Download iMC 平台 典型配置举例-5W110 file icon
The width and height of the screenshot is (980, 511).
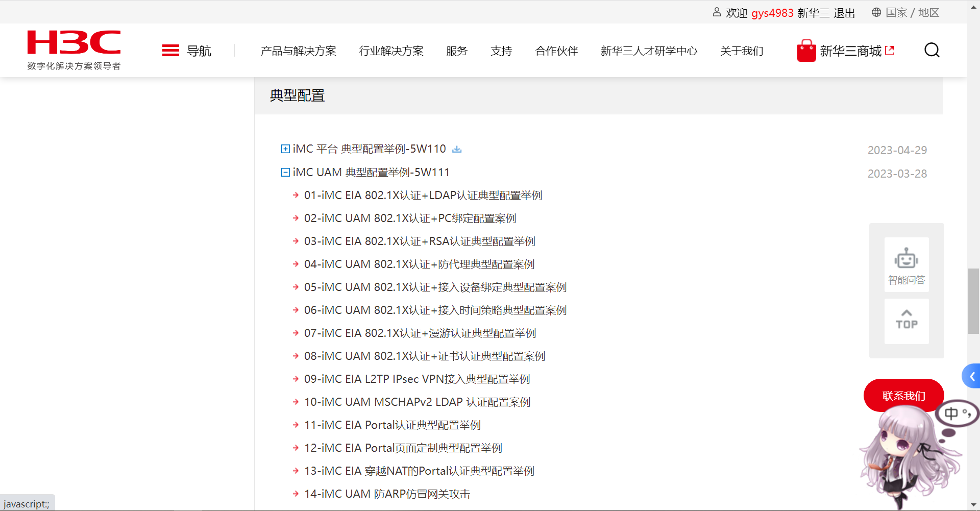(x=457, y=149)
